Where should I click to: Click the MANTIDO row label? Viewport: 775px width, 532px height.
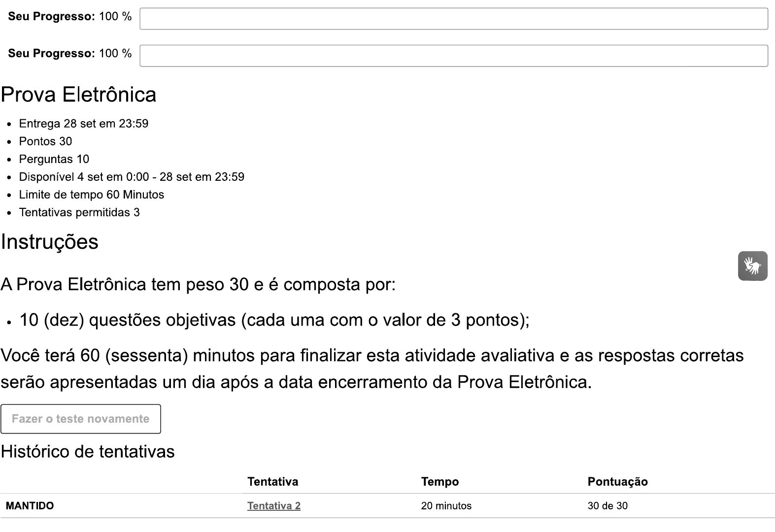30,506
